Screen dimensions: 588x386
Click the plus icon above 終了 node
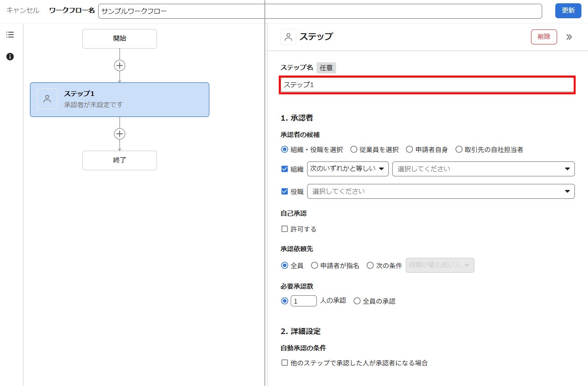coord(120,134)
